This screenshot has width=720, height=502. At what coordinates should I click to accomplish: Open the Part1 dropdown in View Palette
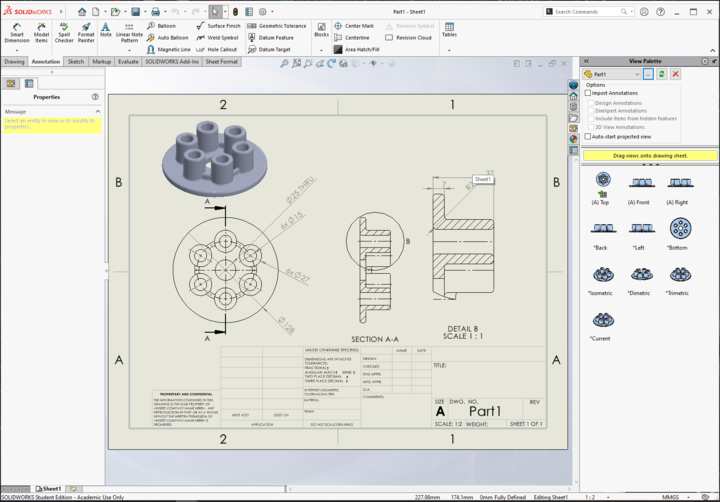(x=637, y=74)
